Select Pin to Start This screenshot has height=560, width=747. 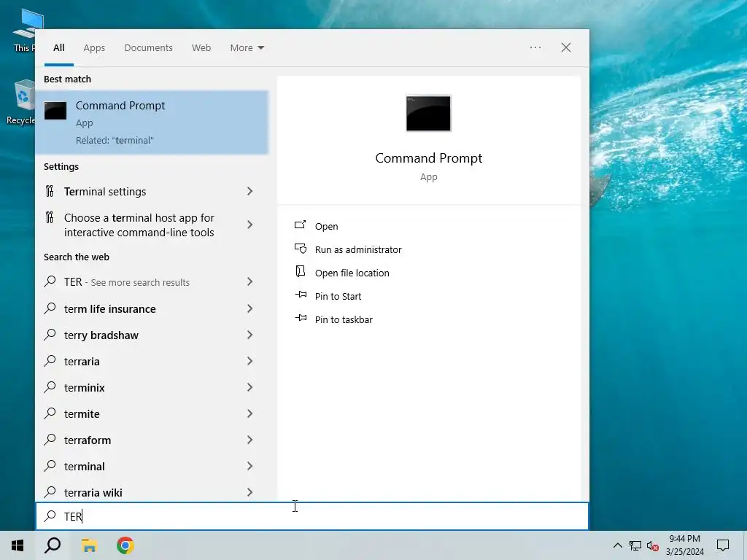coord(338,296)
